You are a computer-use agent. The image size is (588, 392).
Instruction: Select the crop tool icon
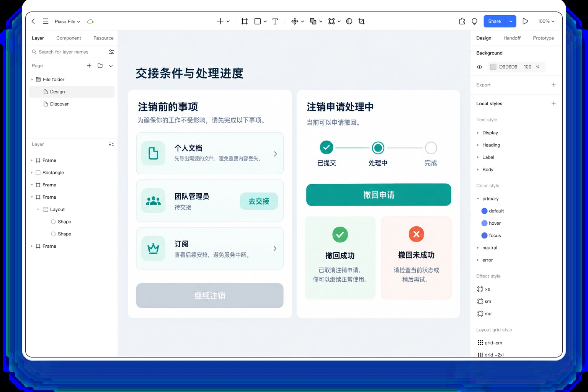click(361, 21)
